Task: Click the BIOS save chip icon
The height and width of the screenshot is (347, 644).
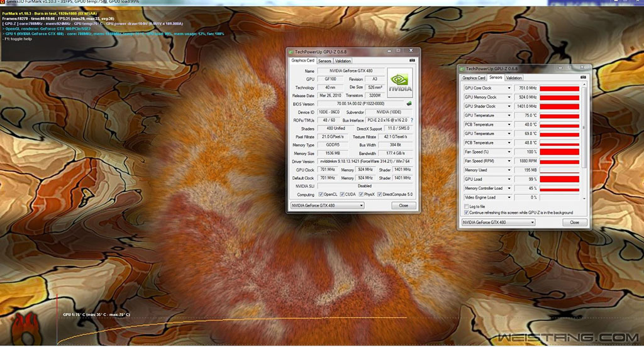Action: click(409, 104)
